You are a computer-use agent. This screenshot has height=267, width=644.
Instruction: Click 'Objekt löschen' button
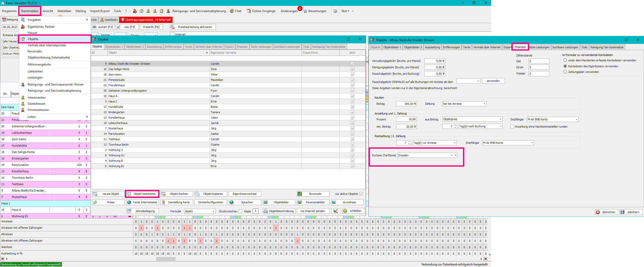[x=176, y=194]
